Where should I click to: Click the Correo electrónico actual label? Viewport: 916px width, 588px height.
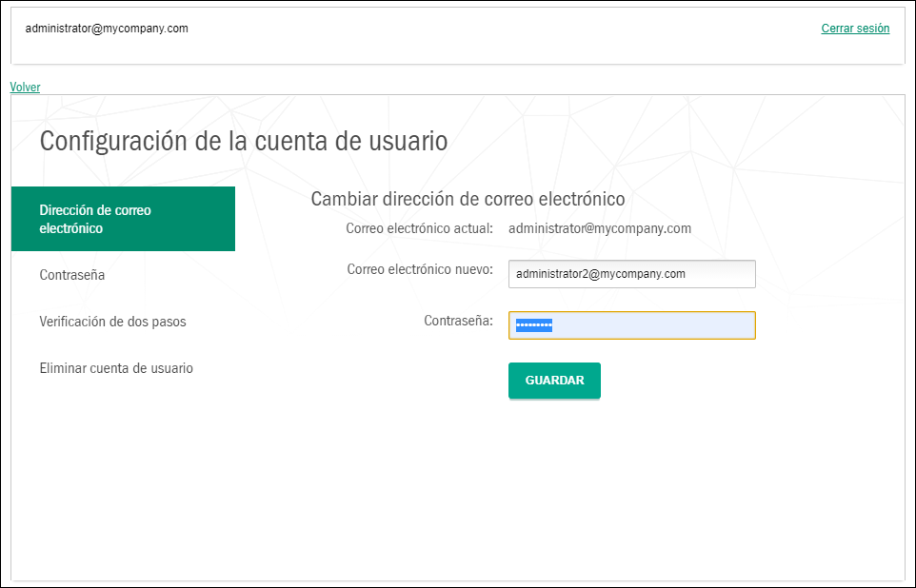(420, 228)
